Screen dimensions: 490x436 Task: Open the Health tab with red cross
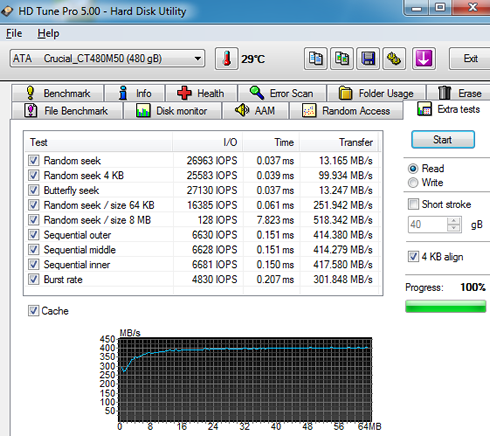pos(201,93)
